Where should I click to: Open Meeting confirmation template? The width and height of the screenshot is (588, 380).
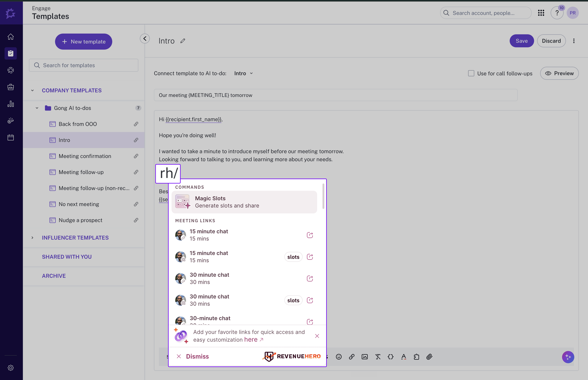tap(84, 156)
